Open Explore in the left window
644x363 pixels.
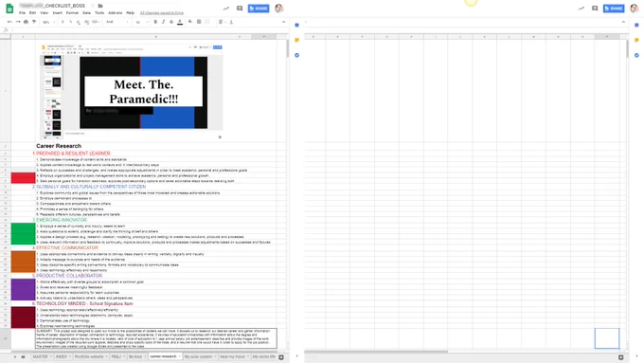281,357
